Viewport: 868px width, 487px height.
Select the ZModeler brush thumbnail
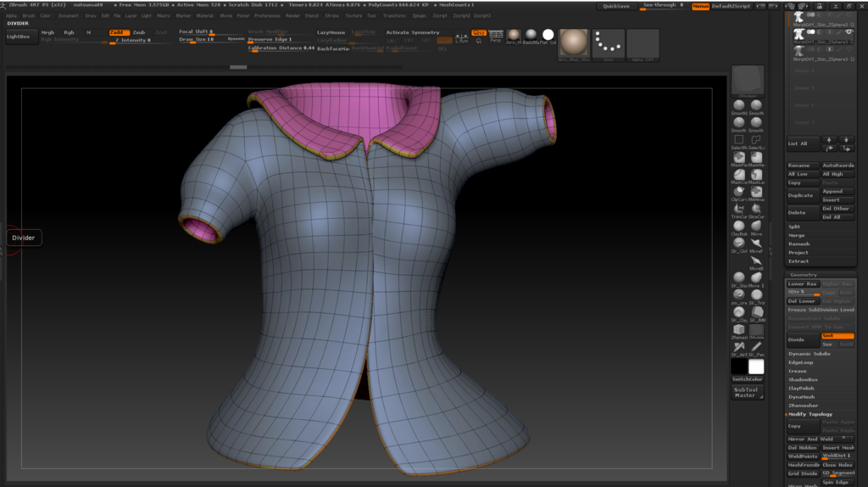click(x=748, y=81)
